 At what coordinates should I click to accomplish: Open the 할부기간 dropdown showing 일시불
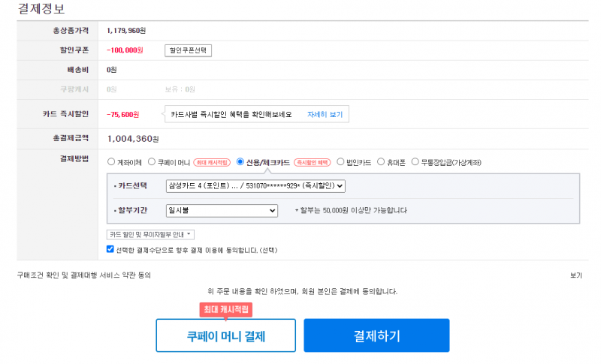(222, 210)
